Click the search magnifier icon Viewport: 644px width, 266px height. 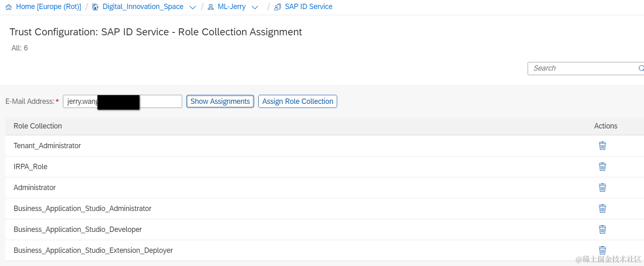[641, 68]
